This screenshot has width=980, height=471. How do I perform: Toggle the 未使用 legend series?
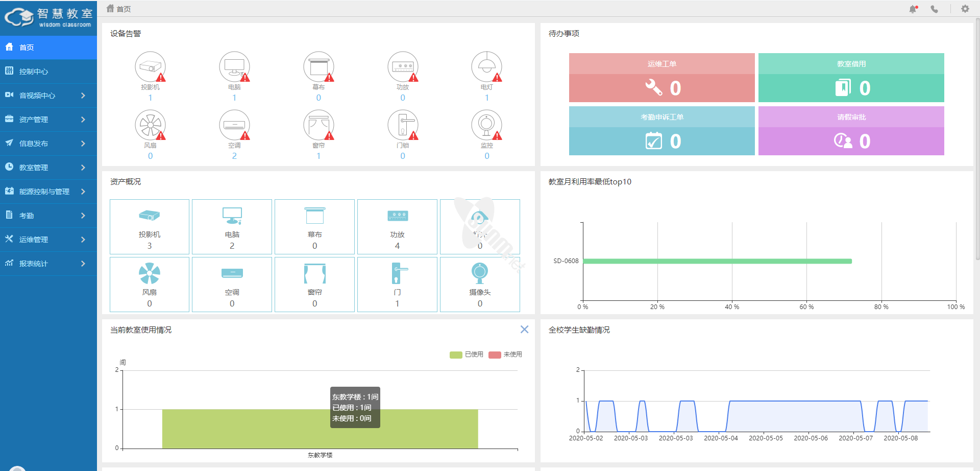click(505, 355)
